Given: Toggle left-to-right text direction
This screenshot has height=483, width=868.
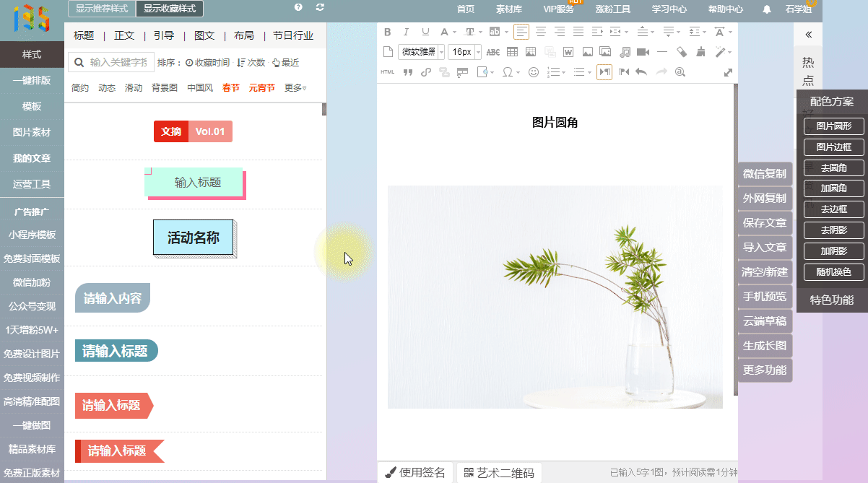Looking at the screenshot, I should 604,72.
